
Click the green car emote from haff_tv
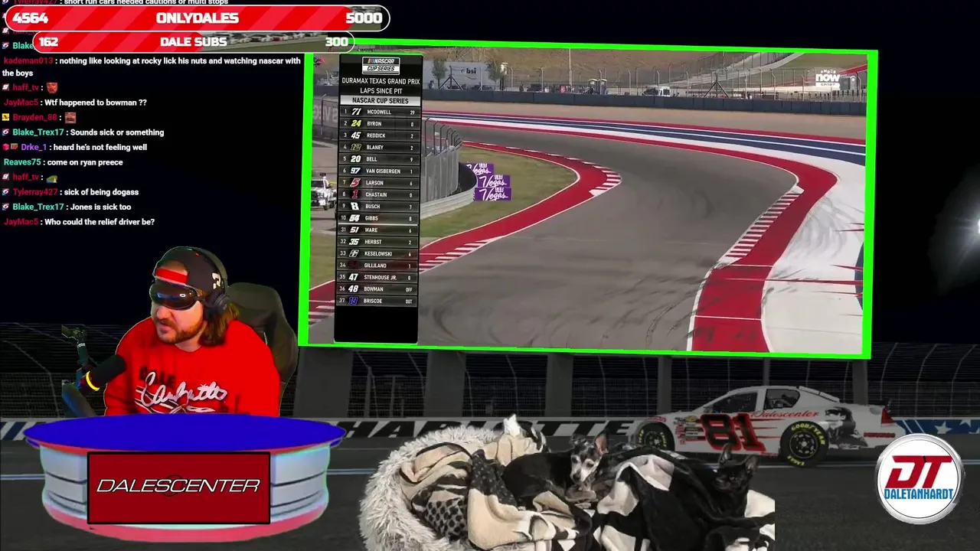pyautogui.click(x=52, y=178)
